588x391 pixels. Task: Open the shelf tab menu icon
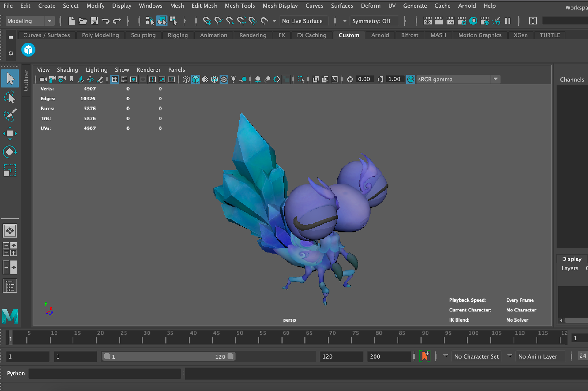pyautogui.click(x=11, y=37)
